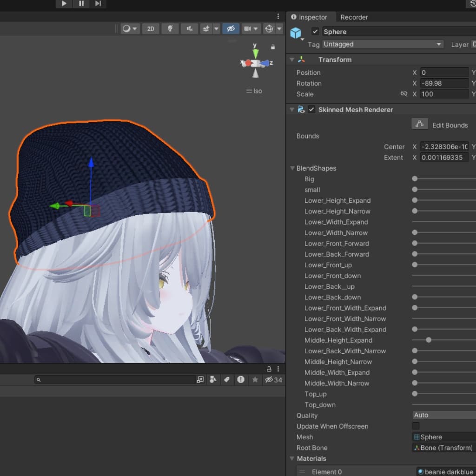Click the Project panel search field

(x=115, y=380)
